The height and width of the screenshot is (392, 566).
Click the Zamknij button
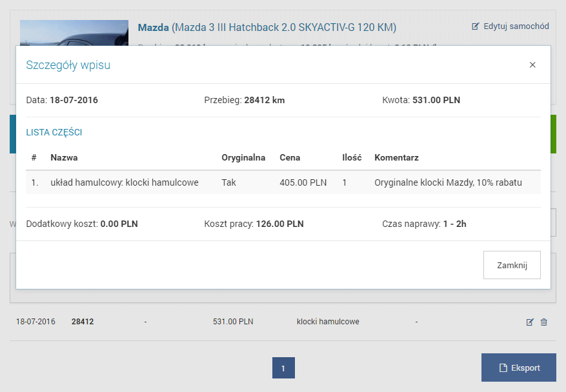coord(512,265)
